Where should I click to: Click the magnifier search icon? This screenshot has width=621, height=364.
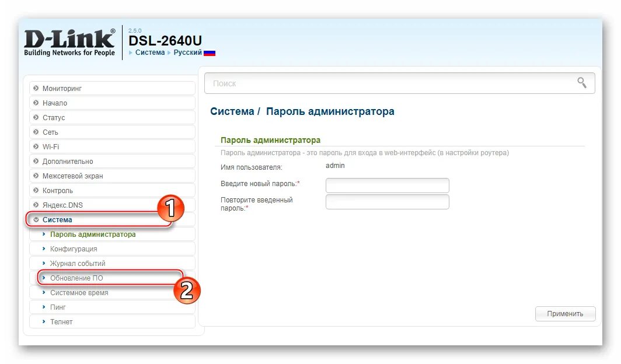tap(581, 83)
